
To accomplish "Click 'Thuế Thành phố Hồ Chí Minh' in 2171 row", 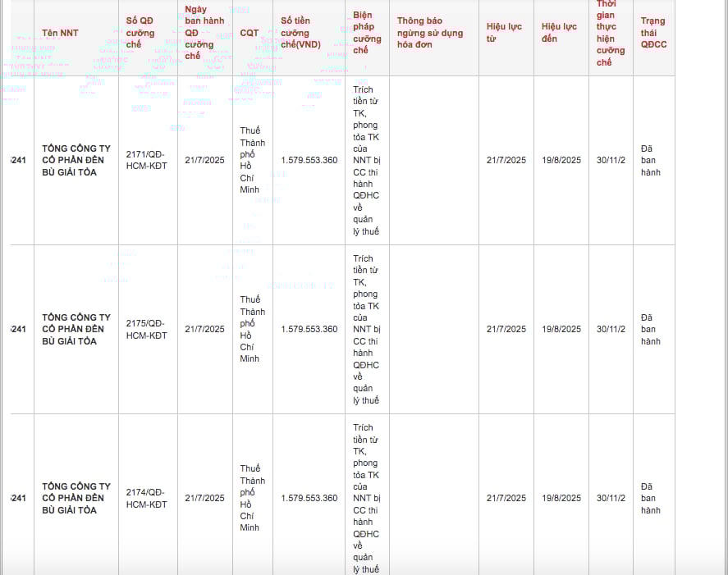I will coord(250,160).
